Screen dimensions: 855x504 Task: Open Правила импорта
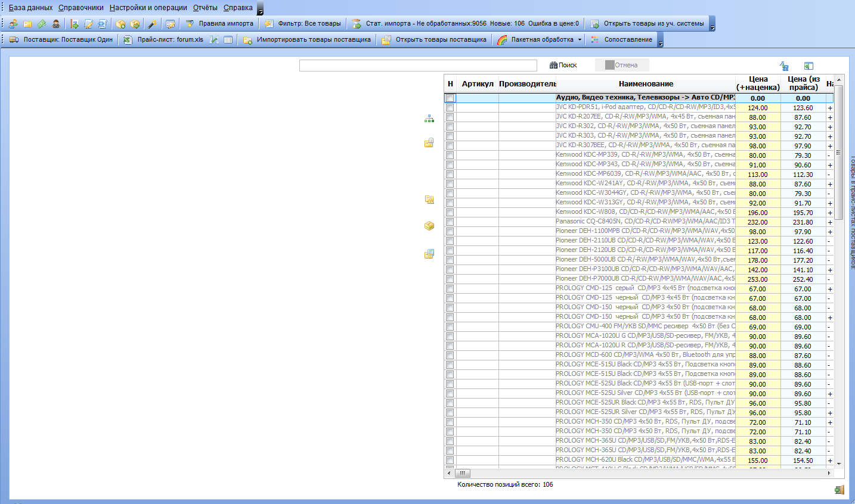click(x=219, y=24)
